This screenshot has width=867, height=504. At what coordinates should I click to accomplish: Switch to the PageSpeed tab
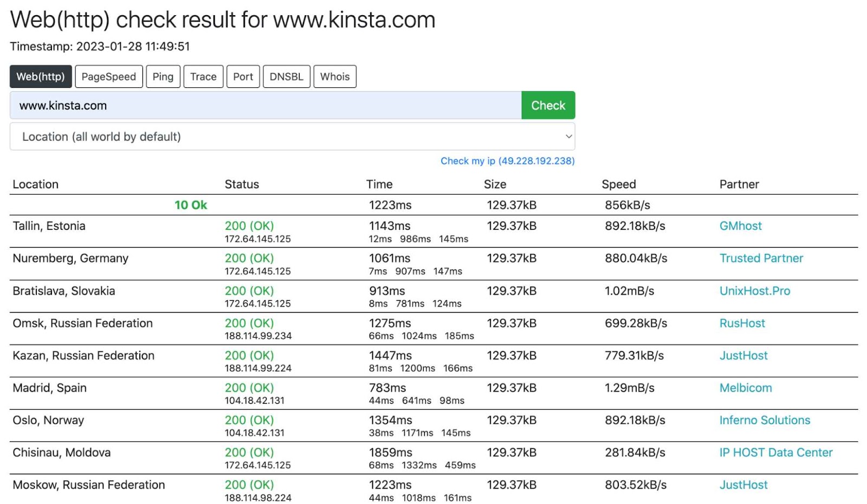108,76
